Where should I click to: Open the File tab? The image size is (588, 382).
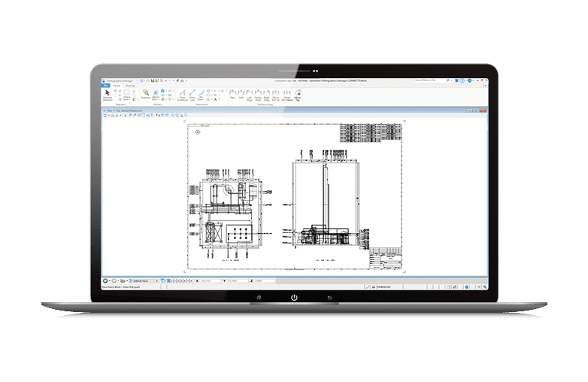(105, 85)
